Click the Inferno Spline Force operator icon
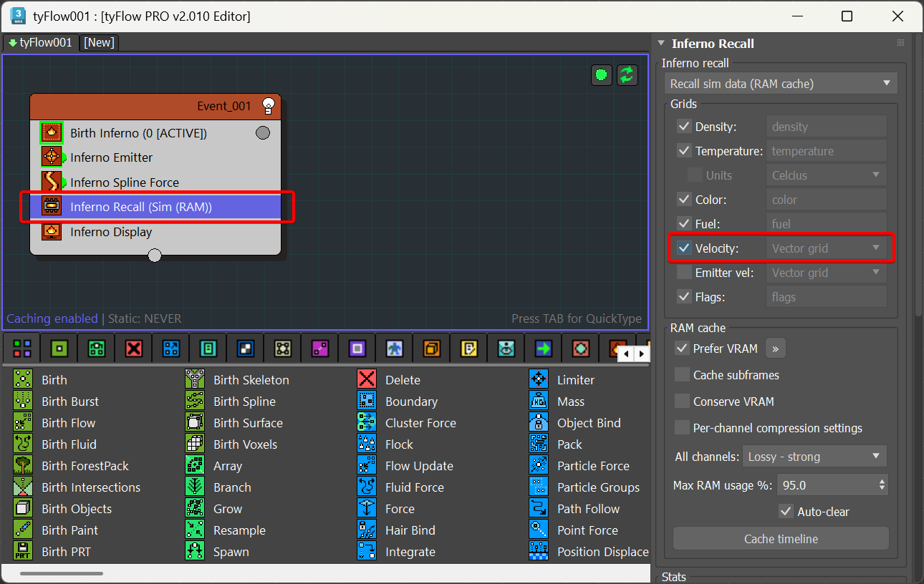The height and width of the screenshot is (584, 924). click(x=52, y=182)
